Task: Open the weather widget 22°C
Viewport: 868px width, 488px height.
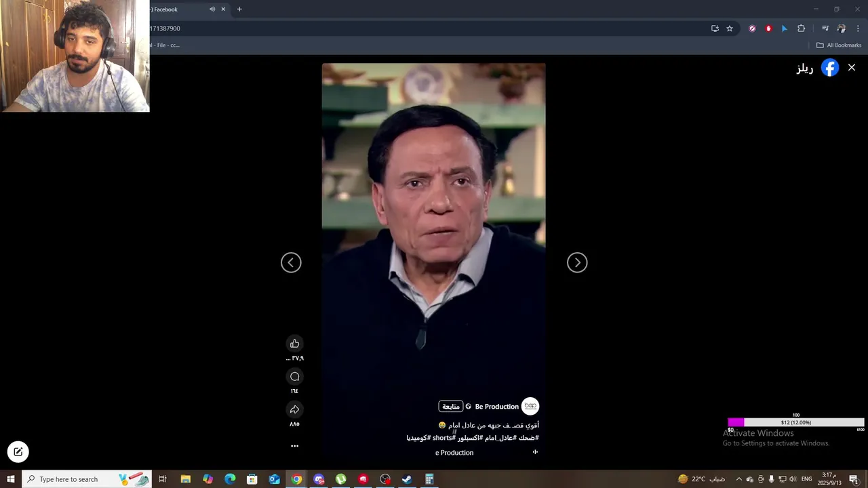Action: (x=701, y=479)
